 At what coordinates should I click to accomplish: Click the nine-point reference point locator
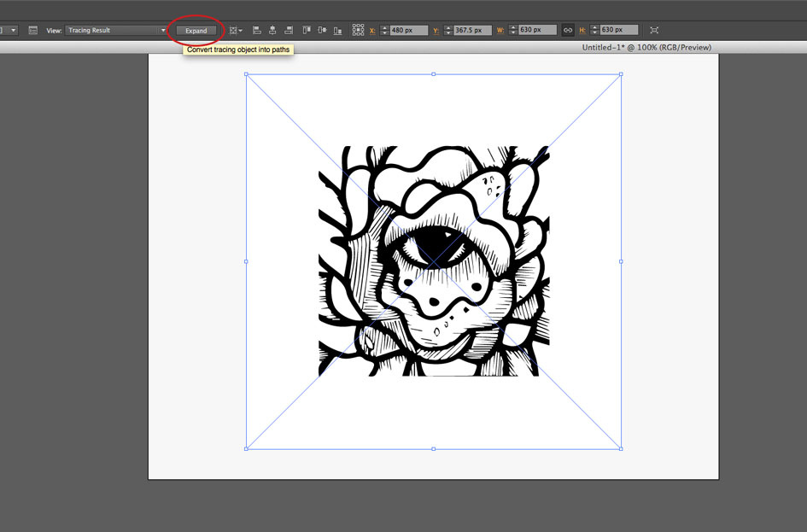click(x=359, y=29)
